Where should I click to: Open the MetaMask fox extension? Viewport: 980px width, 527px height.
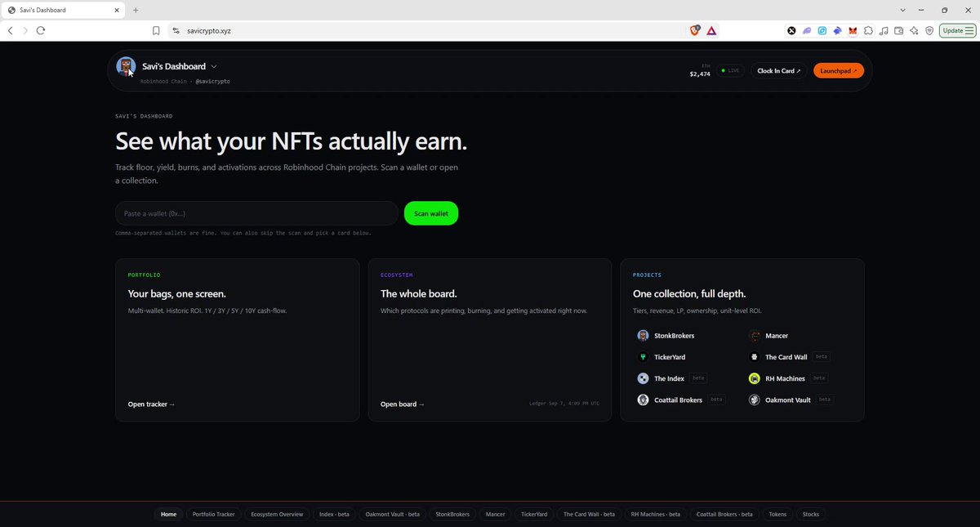click(x=853, y=30)
